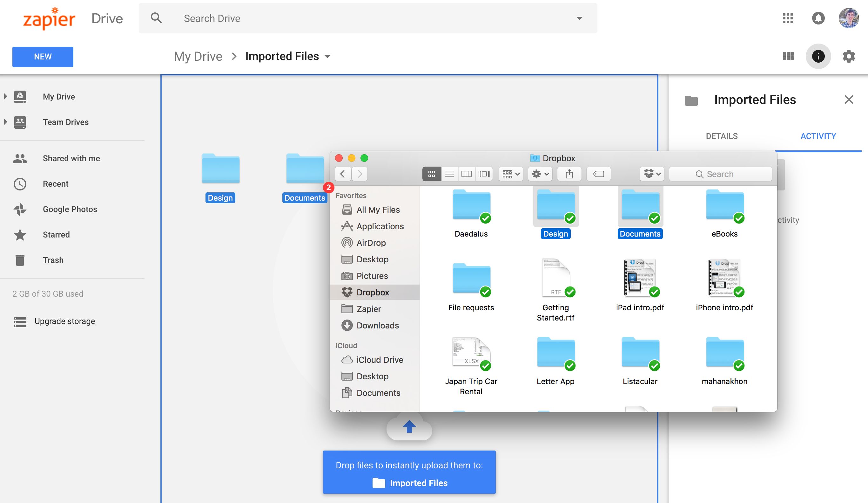Screen dimensions: 868x503
Task: Click the Finder edit tags icon
Action: pos(599,174)
